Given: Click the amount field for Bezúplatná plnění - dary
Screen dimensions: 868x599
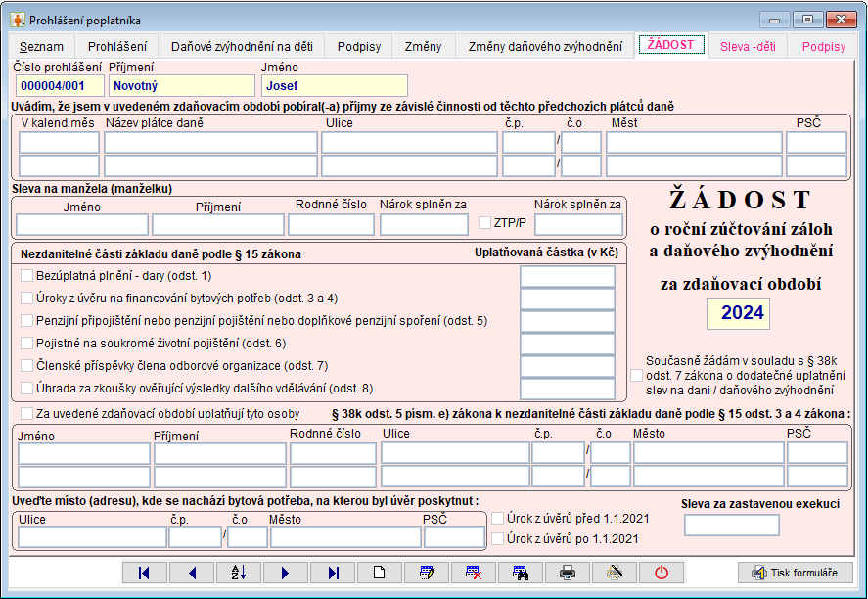Looking at the screenshot, I should tap(568, 277).
